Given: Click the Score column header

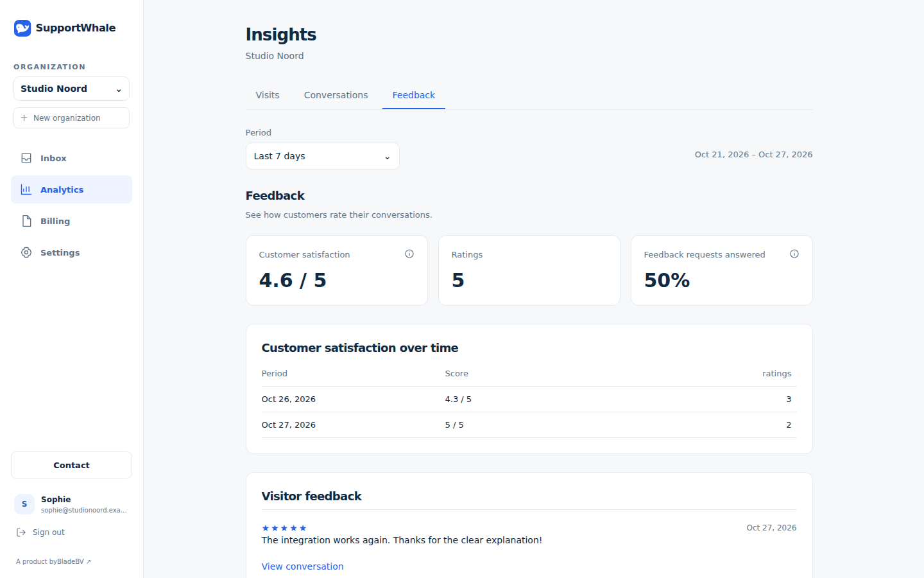Looking at the screenshot, I should (457, 374).
